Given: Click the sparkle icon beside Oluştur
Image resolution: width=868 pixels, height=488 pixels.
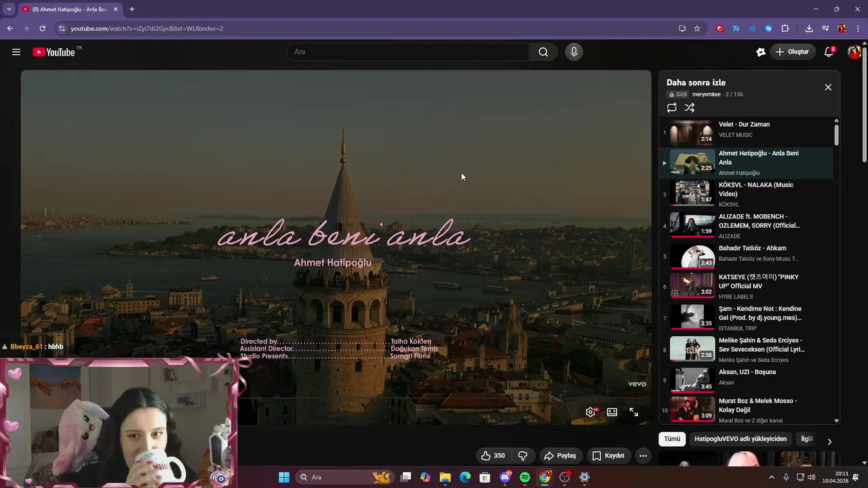Looking at the screenshot, I should pos(761,52).
